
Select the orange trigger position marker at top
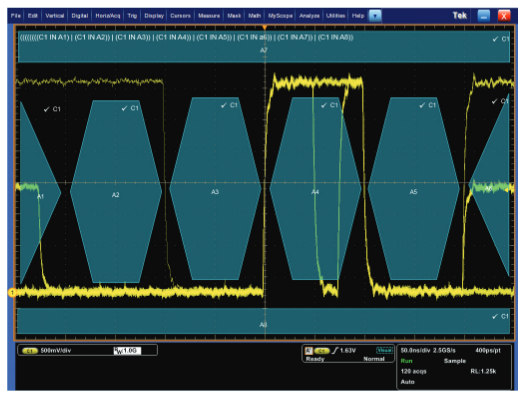coord(265,27)
